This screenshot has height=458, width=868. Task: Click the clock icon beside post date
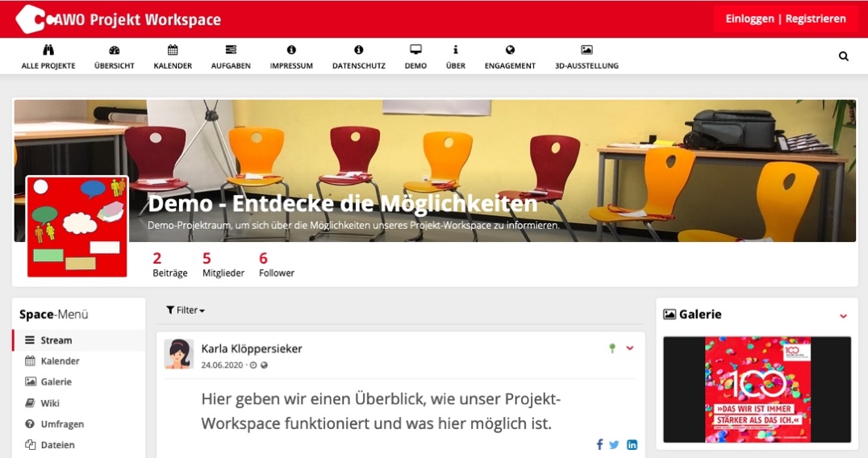point(253,365)
